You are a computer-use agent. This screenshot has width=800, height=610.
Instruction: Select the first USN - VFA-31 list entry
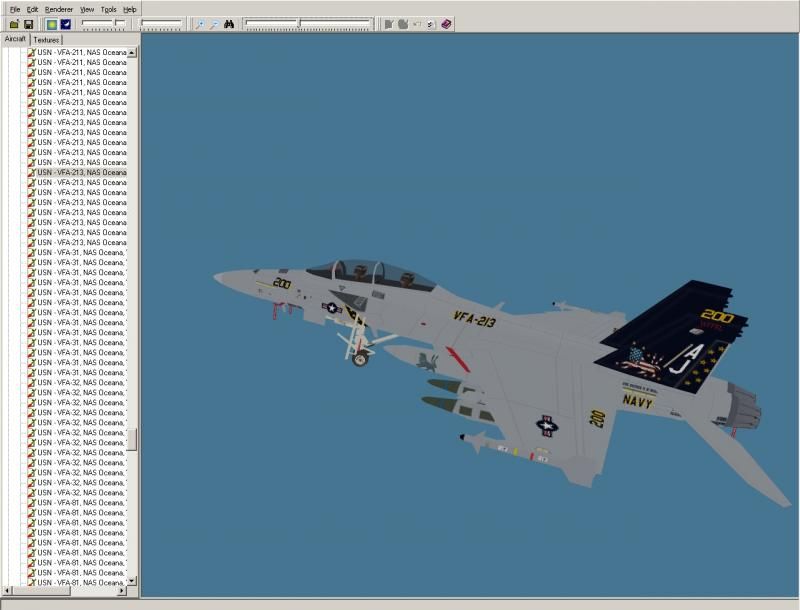coord(77,252)
